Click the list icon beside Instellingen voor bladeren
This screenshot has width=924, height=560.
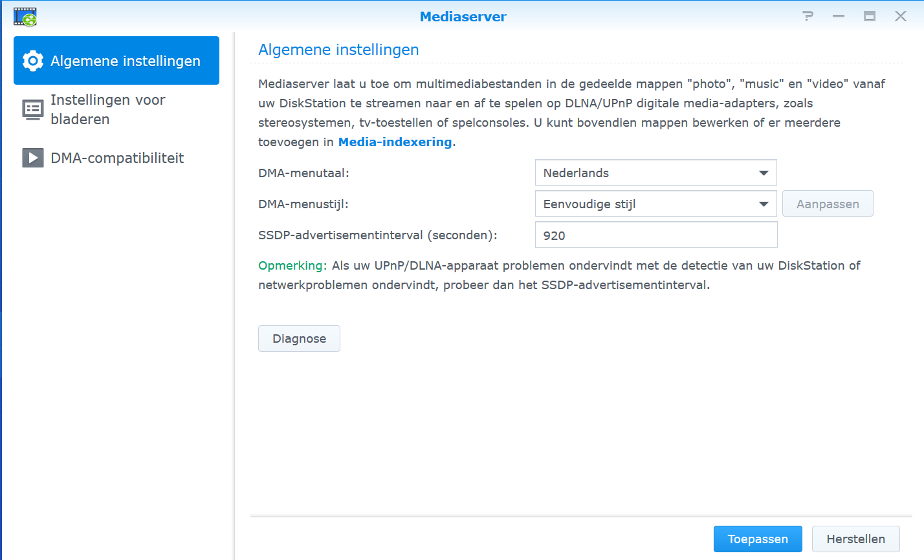(33, 109)
